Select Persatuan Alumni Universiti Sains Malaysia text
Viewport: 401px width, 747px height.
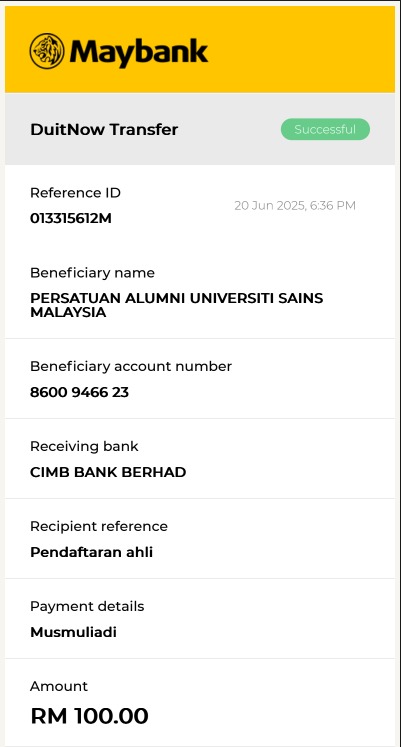click(x=177, y=305)
